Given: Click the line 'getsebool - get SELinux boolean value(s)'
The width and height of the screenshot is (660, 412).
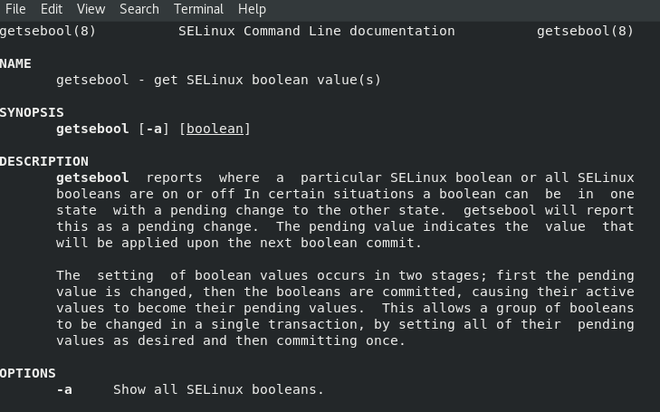Looking at the screenshot, I should coord(218,80).
